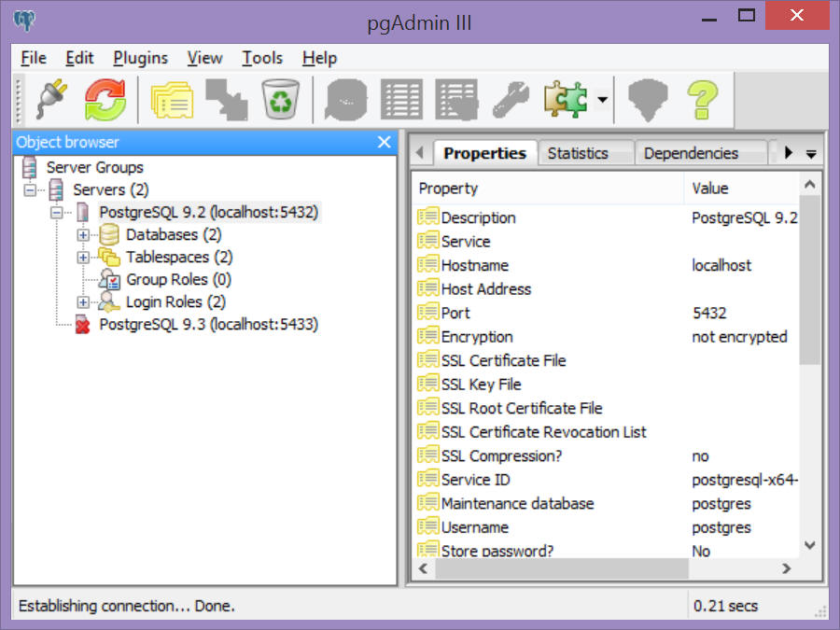Click the Add server connection plug icon
This screenshot has height=630, width=840.
[x=52, y=99]
